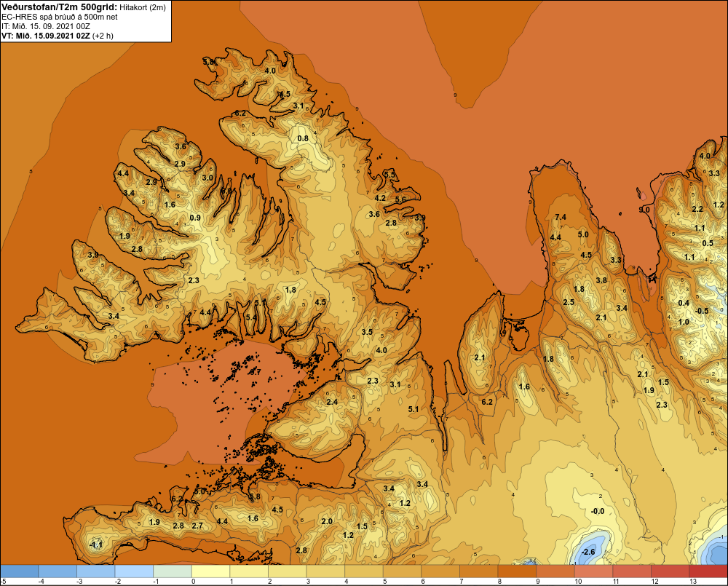Click the legend swatch between 11 and 12
Screen dimensions: 728x586
tap(632, 571)
